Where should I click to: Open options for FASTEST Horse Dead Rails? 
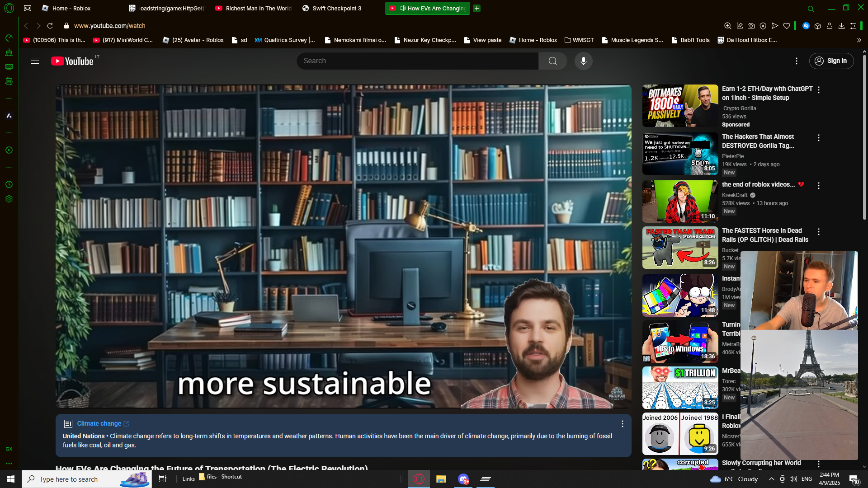click(x=818, y=232)
